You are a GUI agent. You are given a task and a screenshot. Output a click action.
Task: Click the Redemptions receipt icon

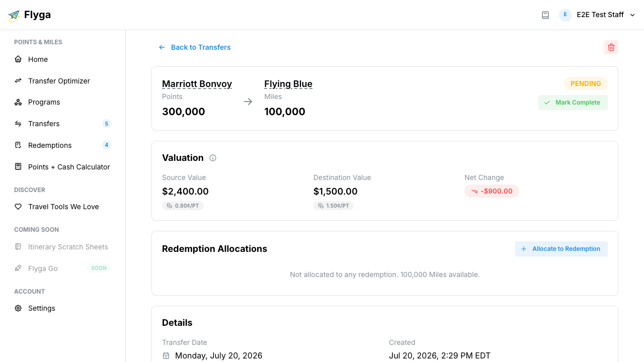(18, 145)
